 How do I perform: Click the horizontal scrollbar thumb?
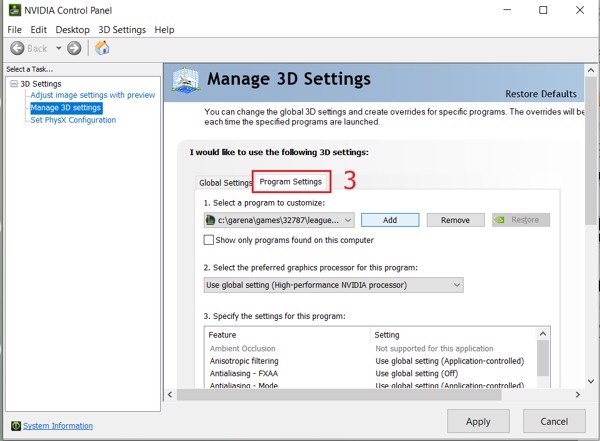click(339, 395)
